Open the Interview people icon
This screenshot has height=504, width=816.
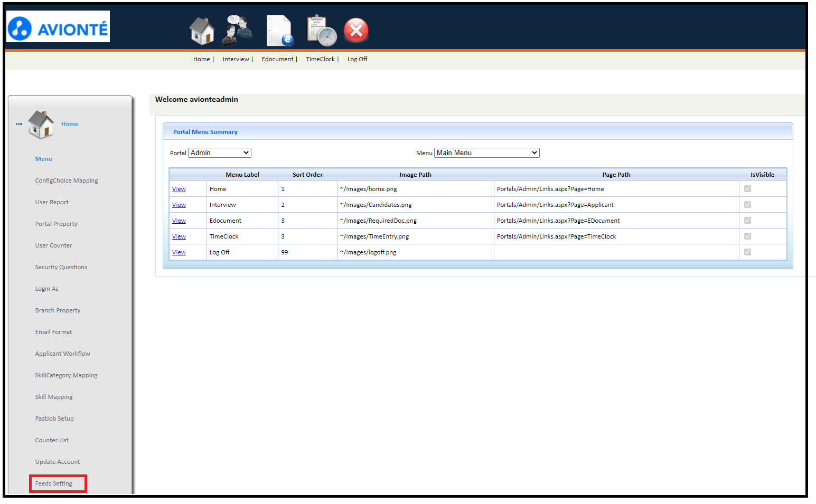point(237,30)
